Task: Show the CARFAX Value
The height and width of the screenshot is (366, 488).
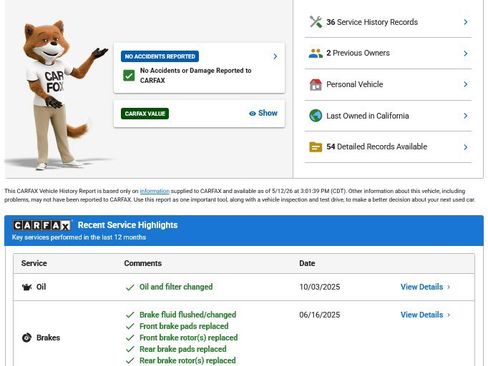Action: [x=263, y=113]
